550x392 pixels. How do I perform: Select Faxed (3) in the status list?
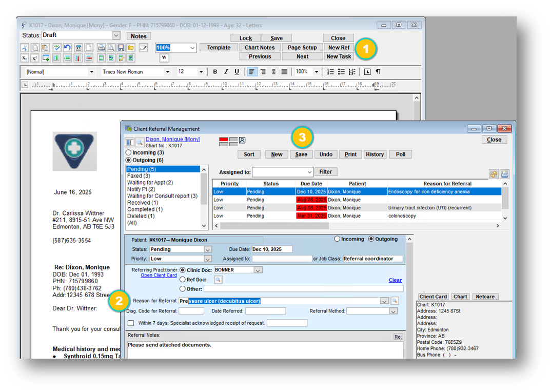point(139,176)
